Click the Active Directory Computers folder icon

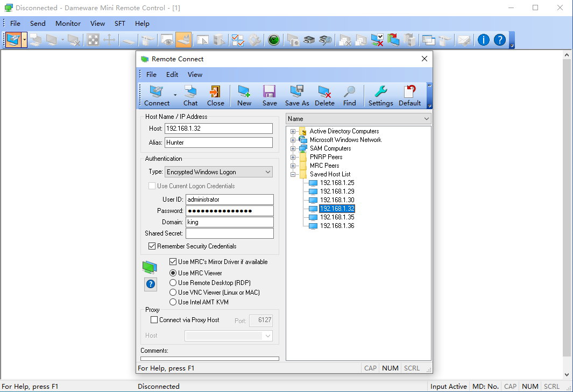(x=303, y=131)
